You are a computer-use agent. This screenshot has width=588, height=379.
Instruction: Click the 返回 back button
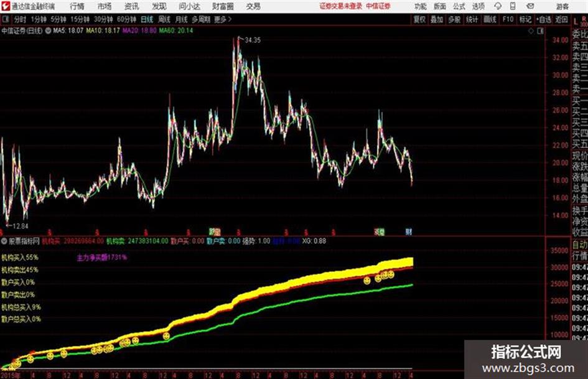tap(561, 19)
